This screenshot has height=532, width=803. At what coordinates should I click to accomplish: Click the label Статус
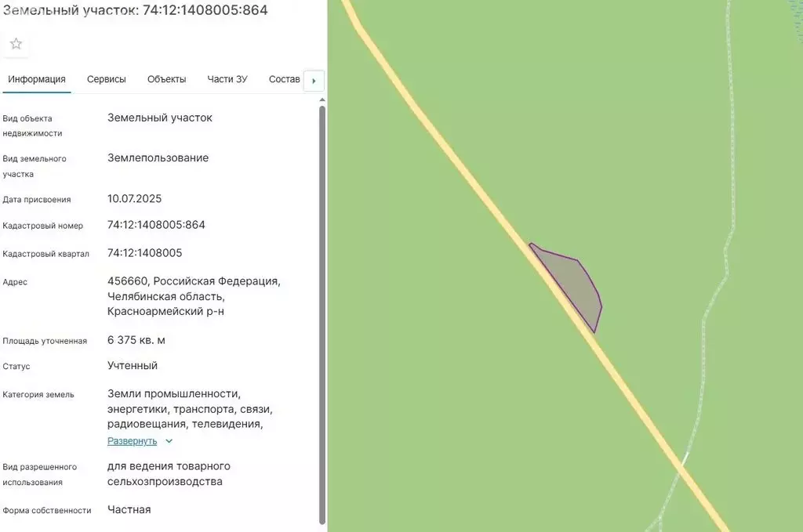pos(16,367)
